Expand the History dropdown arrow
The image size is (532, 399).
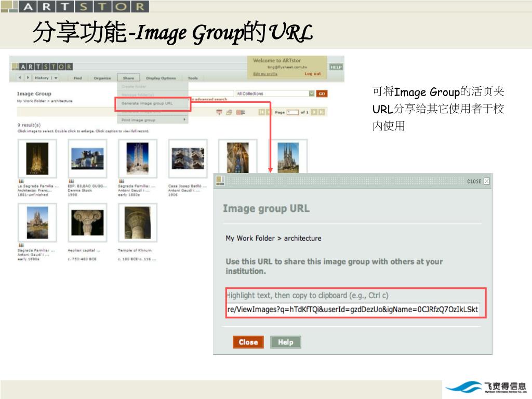tap(56, 78)
